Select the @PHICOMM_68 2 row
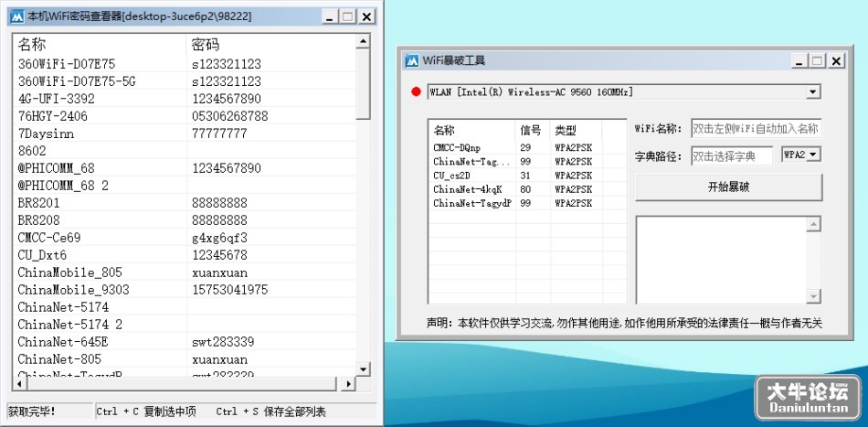Image resolution: width=868 pixels, height=427 pixels. coord(185,186)
